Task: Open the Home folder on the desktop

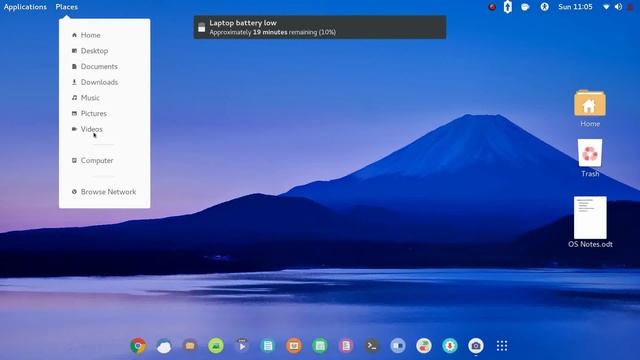Action: [590, 108]
